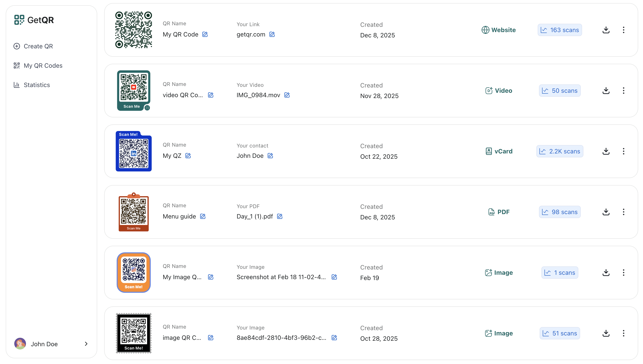The height and width of the screenshot is (364, 643).
Task: Open the three-dot menu for Menu guide
Action: click(x=624, y=212)
